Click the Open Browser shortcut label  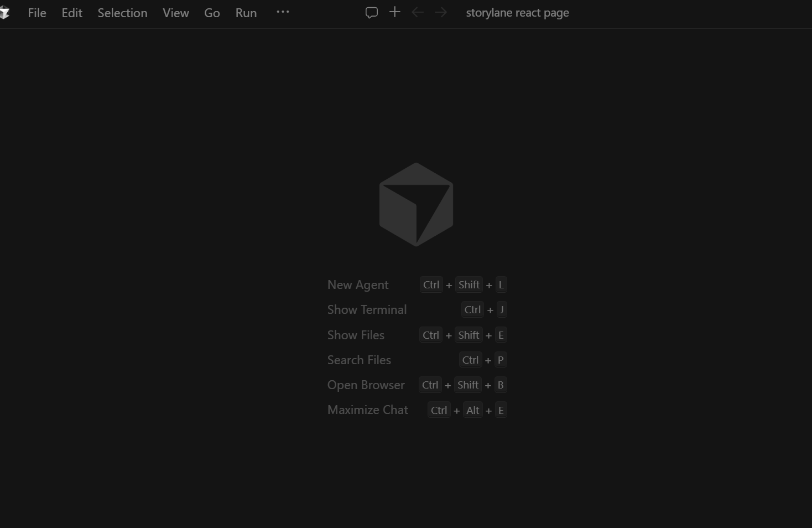(366, 385)
